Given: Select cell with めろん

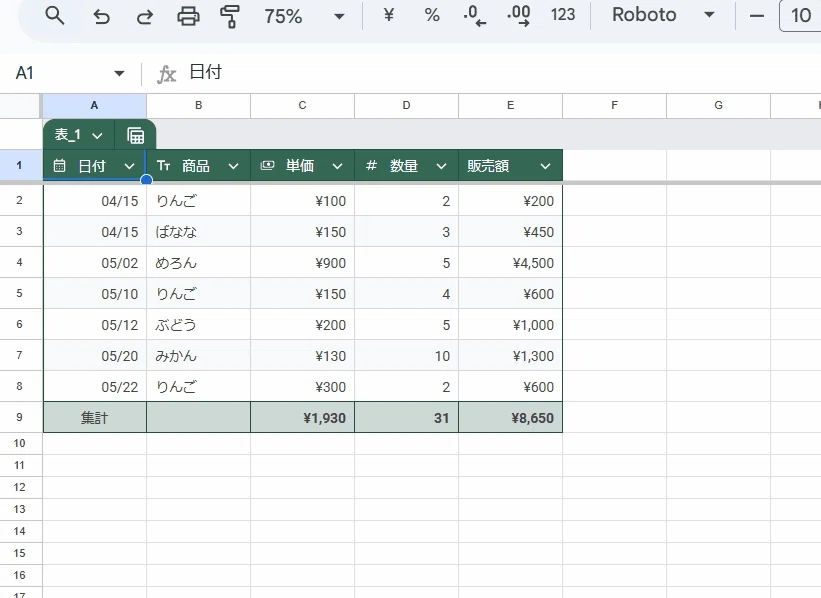Looking at the screenshot, I should click(198, 263).
